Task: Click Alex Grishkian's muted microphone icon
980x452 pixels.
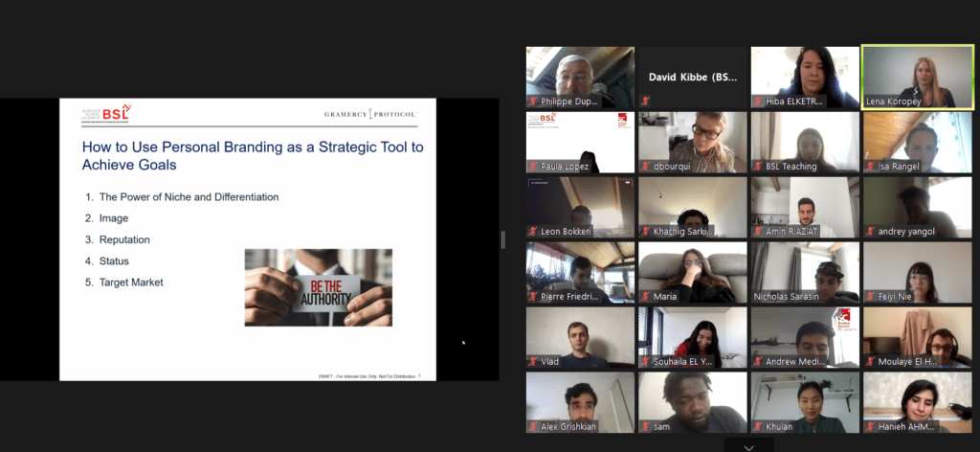Action: (533, 426)
